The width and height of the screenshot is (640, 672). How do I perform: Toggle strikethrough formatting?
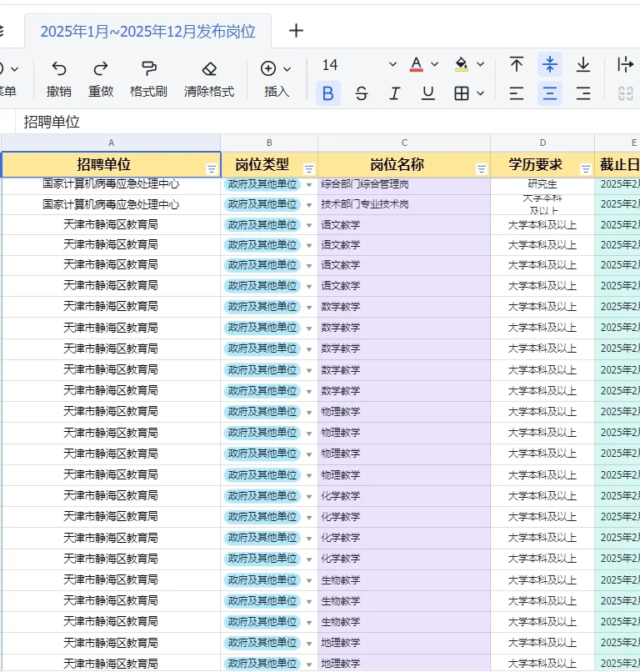(362, 93)
